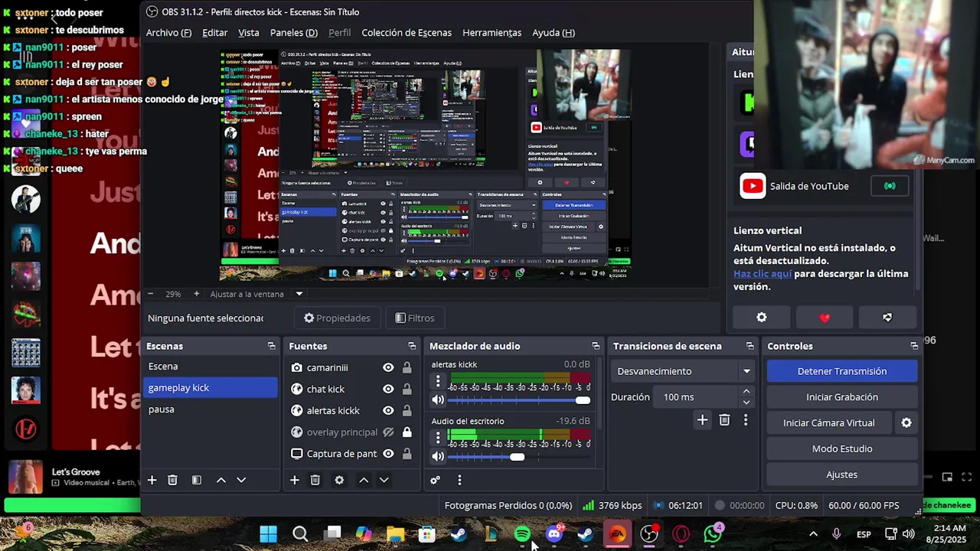Move the scene up with the Escenas up arrow

click(x=220, y=480)
